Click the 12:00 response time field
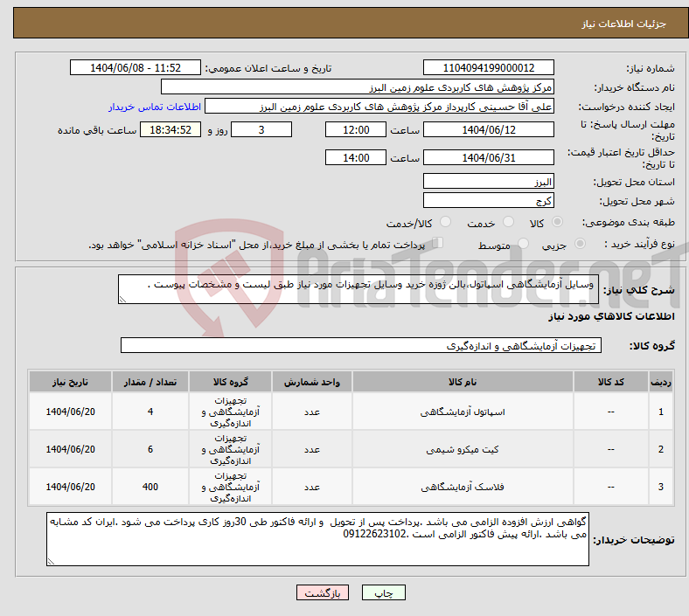The height and width of the screenshot is (616, 689). pyautogui.click(x=355, y=129)
